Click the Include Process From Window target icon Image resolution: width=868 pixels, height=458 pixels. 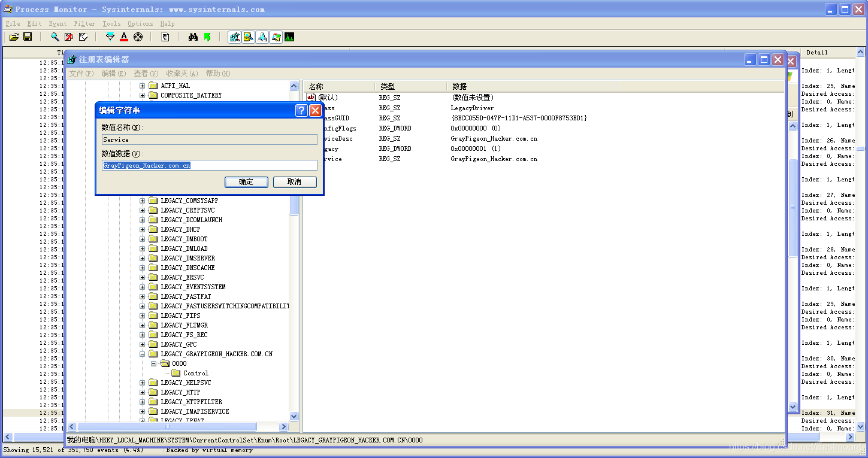click(138, 37)
